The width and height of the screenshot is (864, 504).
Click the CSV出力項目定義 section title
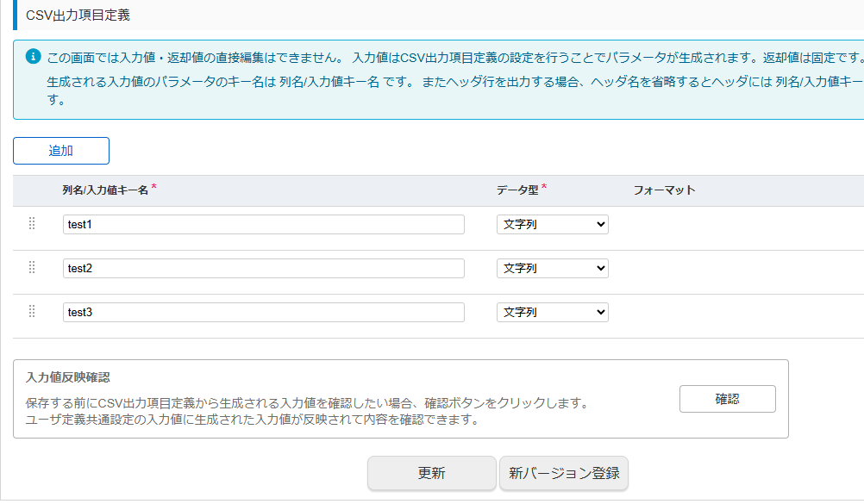tap(78, 15)
